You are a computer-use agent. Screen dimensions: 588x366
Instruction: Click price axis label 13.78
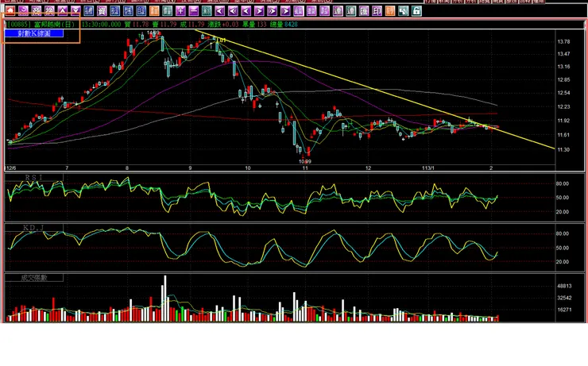coord(563,41)
